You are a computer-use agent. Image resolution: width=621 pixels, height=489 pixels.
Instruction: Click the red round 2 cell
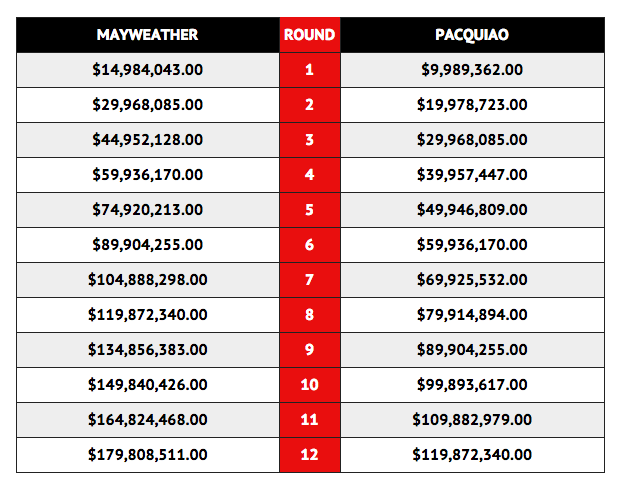[310, 105]
